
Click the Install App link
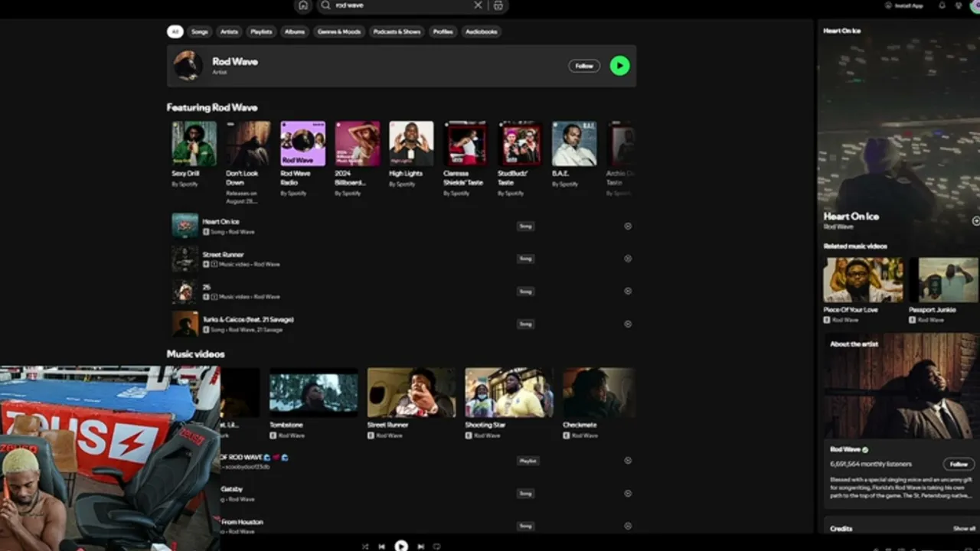point(909,5)
